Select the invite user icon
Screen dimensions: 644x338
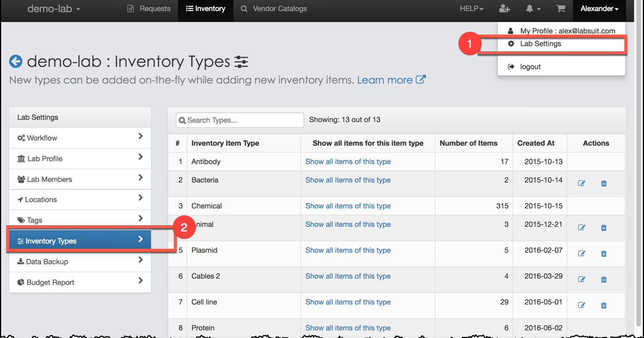(x=504, y=9)
